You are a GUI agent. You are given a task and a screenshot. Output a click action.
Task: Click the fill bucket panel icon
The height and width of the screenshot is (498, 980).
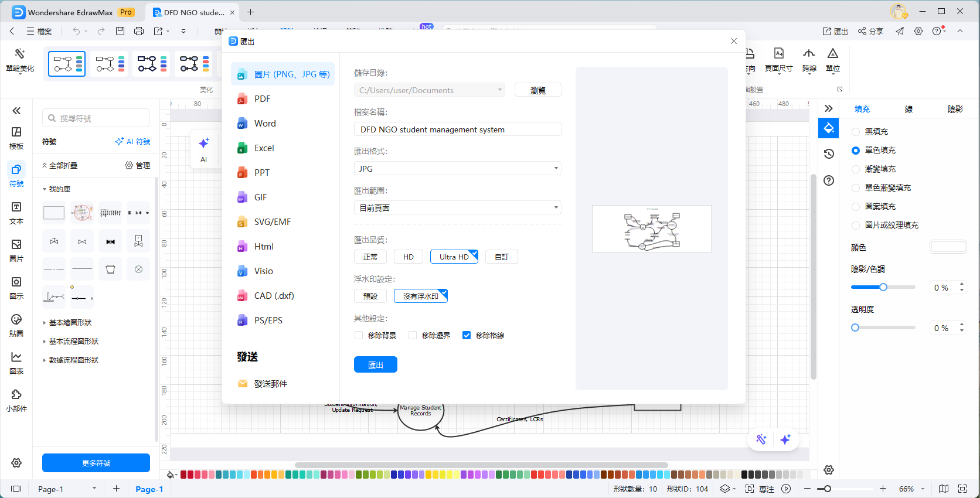click(x=829, y=128)
